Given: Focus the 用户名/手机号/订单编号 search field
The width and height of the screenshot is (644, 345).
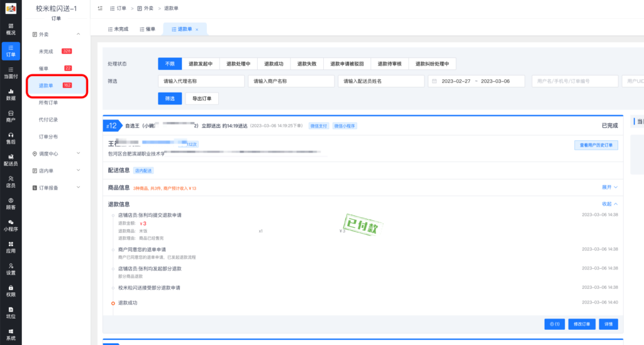Looking at the screenshot, I should [x=575, y=81].
